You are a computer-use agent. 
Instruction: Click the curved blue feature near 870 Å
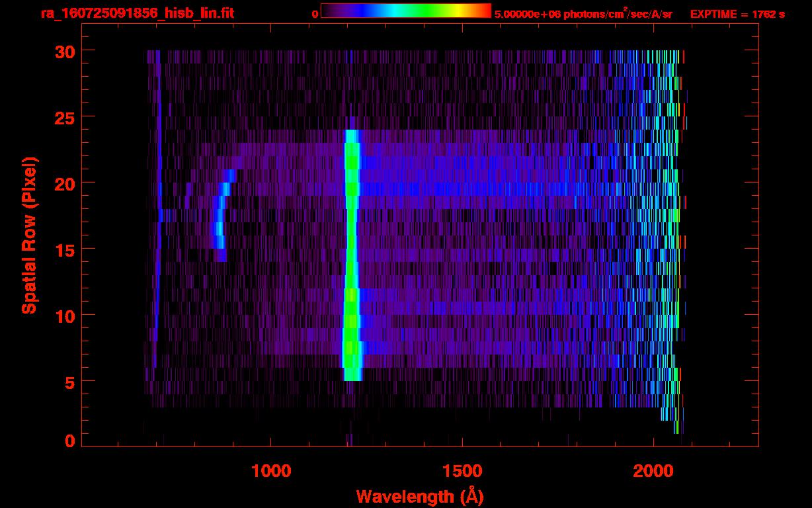tap(220, 218)
